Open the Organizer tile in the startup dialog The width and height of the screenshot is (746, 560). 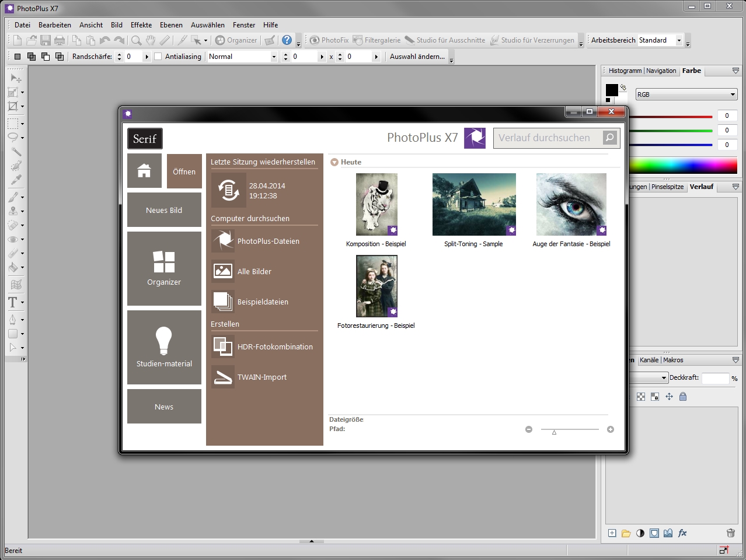pyautogui.click(x=164, y=268)
